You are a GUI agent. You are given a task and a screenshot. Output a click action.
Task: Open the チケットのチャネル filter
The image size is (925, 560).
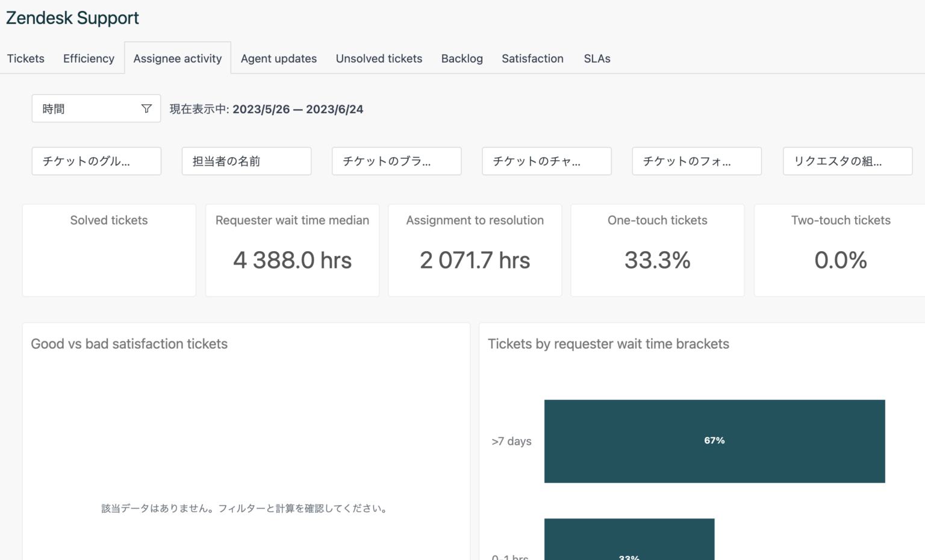click(x=546, y=161)
